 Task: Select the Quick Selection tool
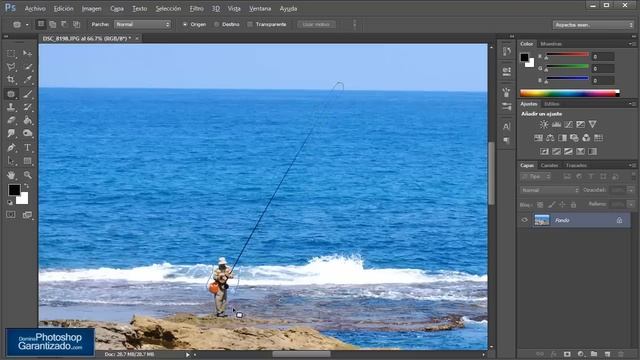point(27,67)
